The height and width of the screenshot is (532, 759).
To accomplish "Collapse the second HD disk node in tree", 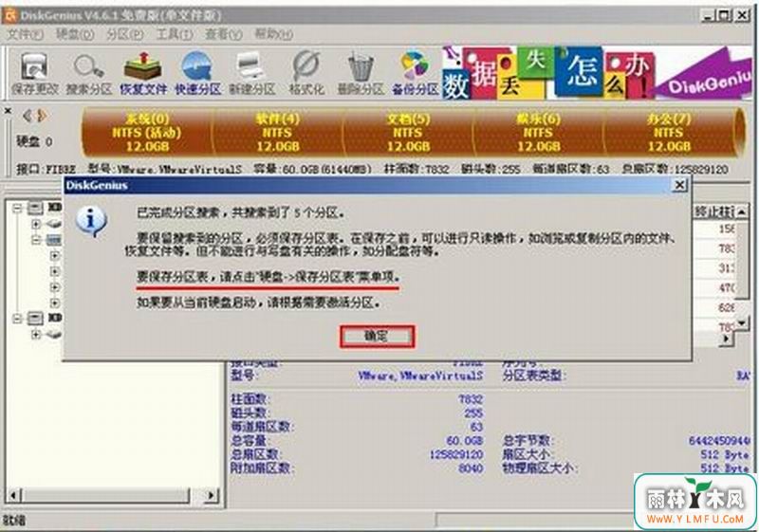I will (x=17, y=319).
